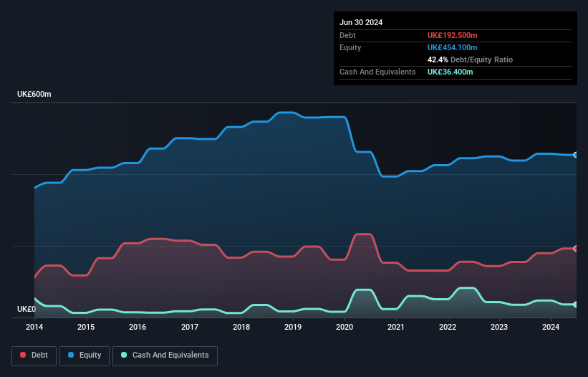Click the 2024 x-axis label
The width and height of the screenshot is (588, 377).
point(551,327)
